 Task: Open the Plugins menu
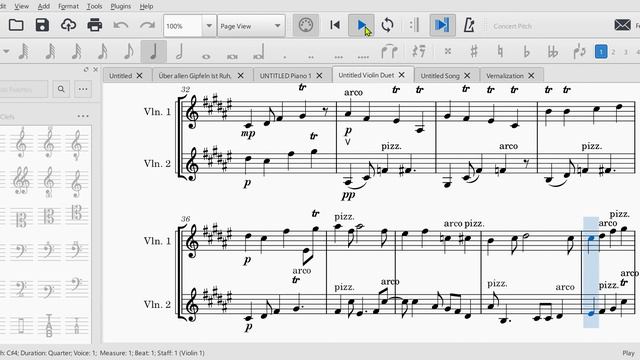coord(120,6)
